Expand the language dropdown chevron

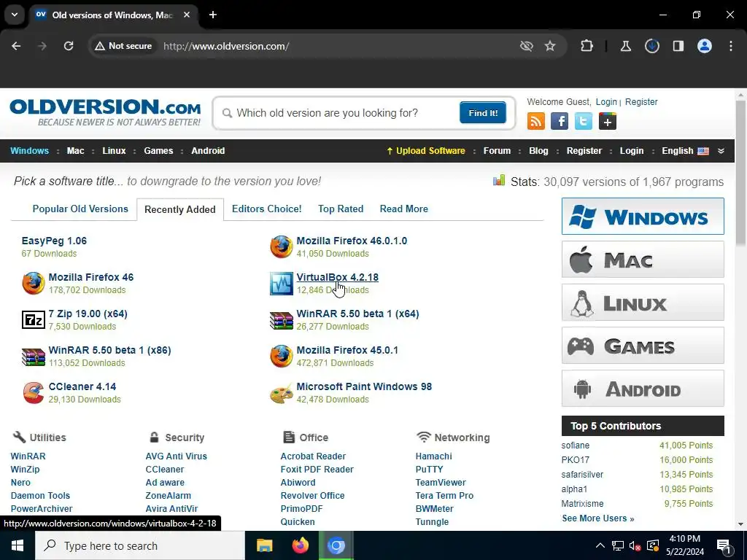(721, 151)
